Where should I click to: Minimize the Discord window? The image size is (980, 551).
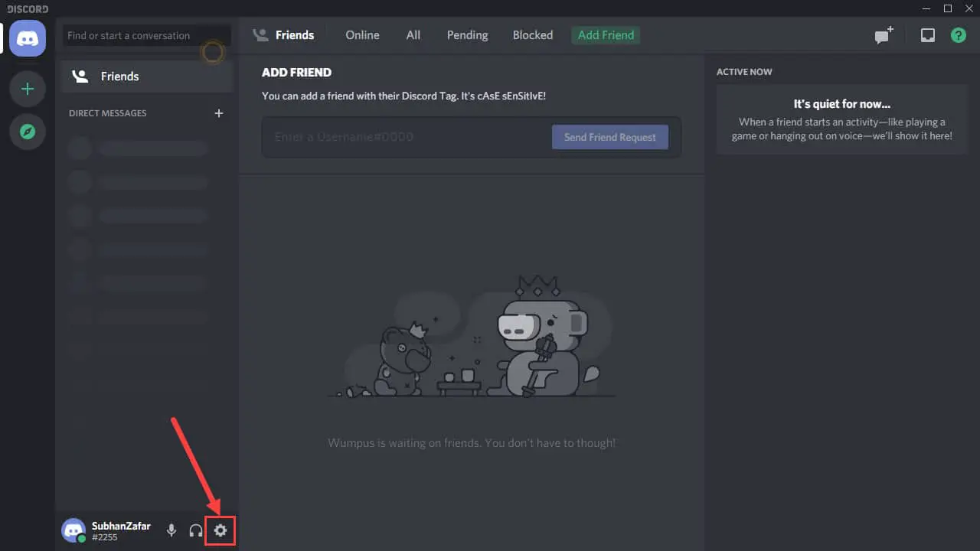point(926,8)
